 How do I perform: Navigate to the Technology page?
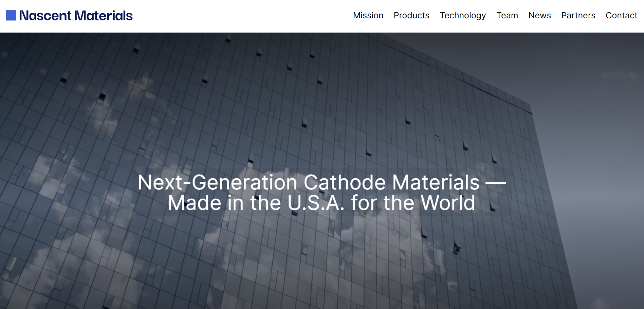point(463,16)
